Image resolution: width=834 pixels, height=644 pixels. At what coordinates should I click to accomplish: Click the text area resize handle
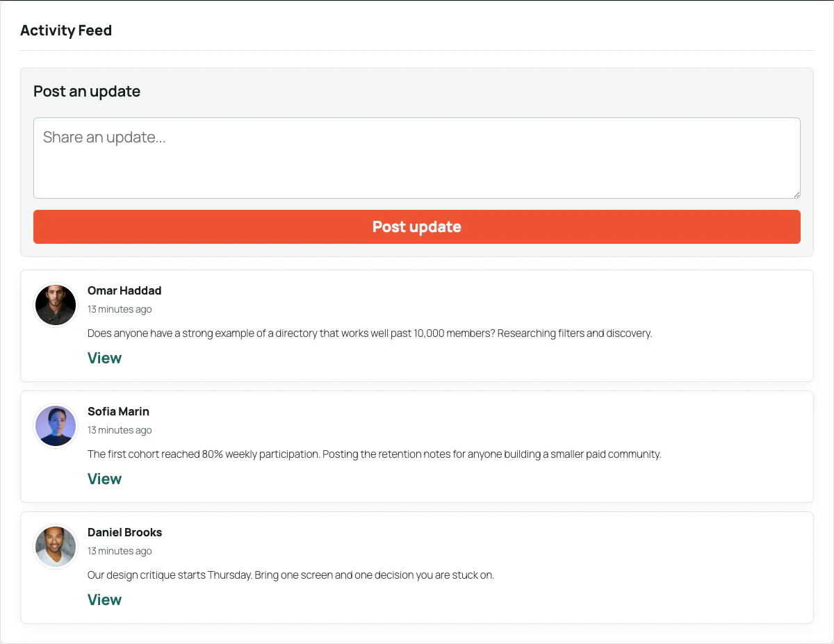[x=796, y=194]
